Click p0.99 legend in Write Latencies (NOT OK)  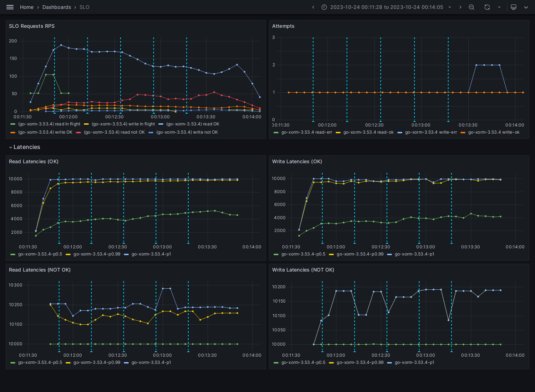tap(360, 362)
